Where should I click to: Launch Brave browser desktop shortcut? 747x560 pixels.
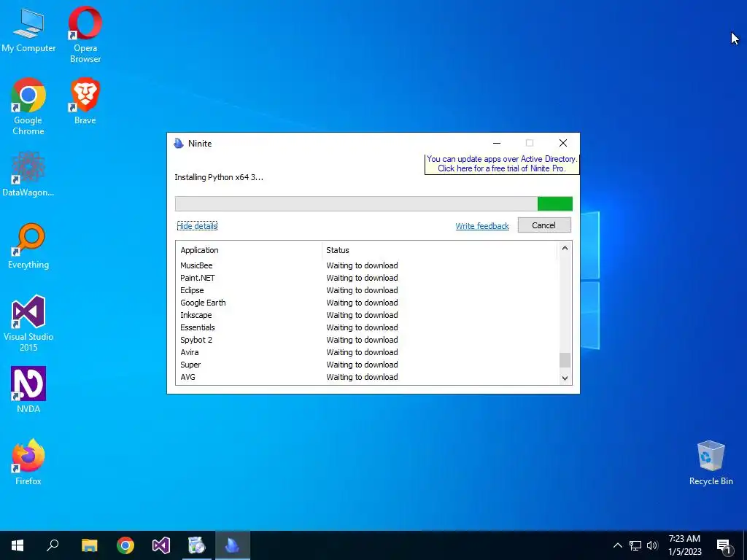coord(85,101)
